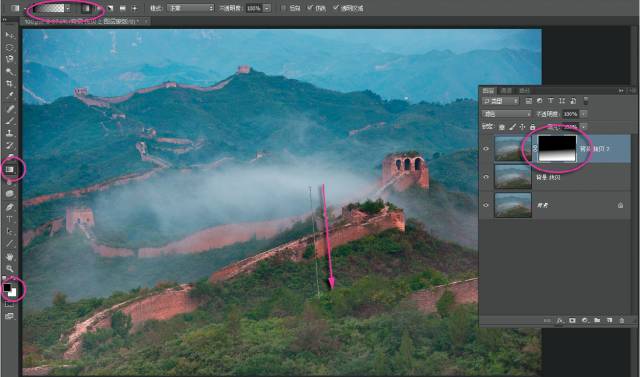Select the History Brush tool
Image resolution: width=640 pixels, height=377 pixels.
(x=9, y=146)
